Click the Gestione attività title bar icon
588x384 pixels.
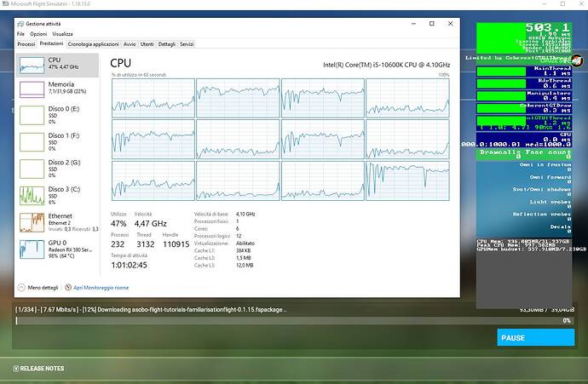pos(20,24)
